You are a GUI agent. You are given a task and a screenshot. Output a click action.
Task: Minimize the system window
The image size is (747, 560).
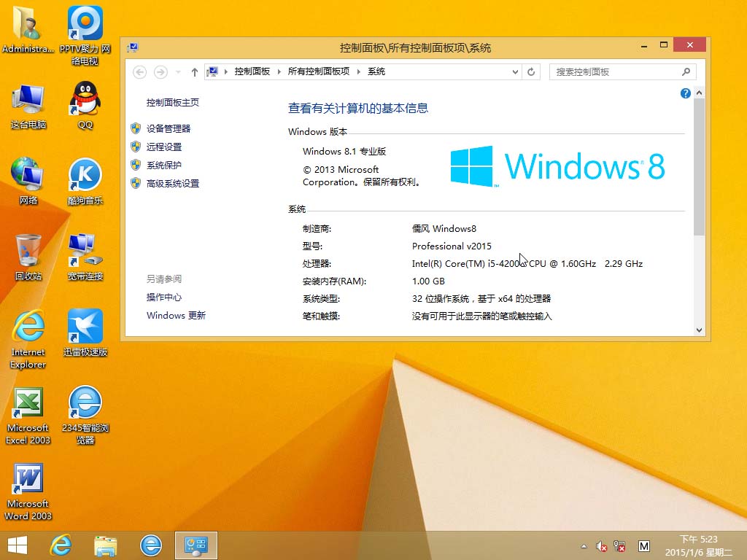644,46
